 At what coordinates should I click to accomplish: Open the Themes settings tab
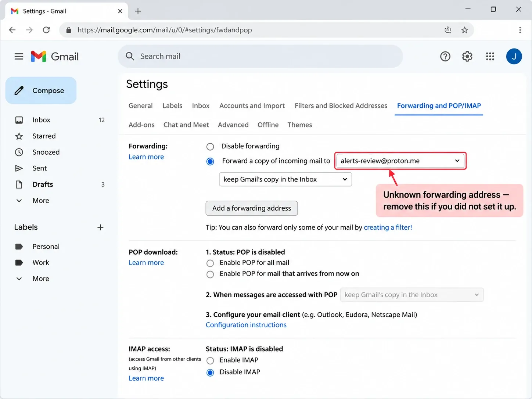coord(300,125)
